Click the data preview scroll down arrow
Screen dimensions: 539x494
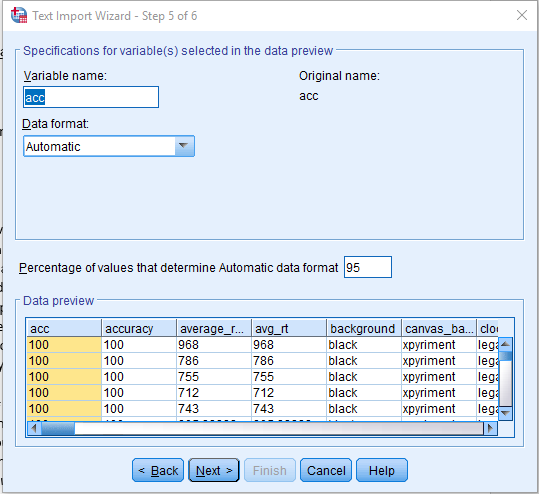tap(505, 413)
